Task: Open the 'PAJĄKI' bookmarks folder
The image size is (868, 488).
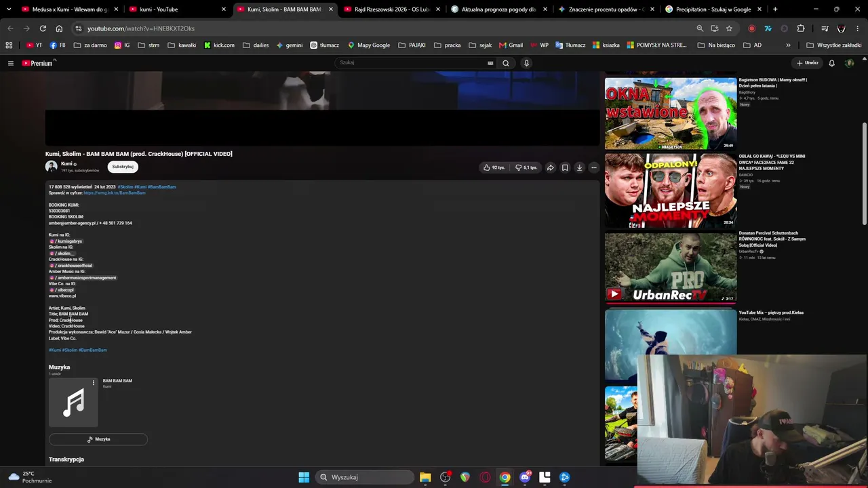Action: pos(412,45)
